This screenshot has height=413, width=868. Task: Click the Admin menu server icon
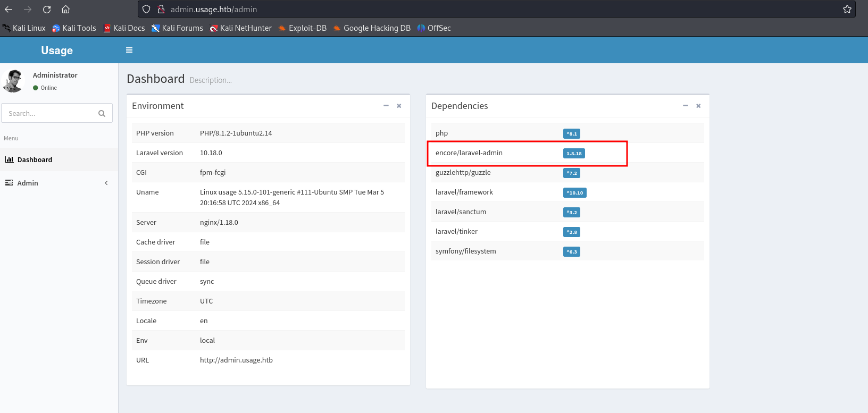click(x=9, y=183)
